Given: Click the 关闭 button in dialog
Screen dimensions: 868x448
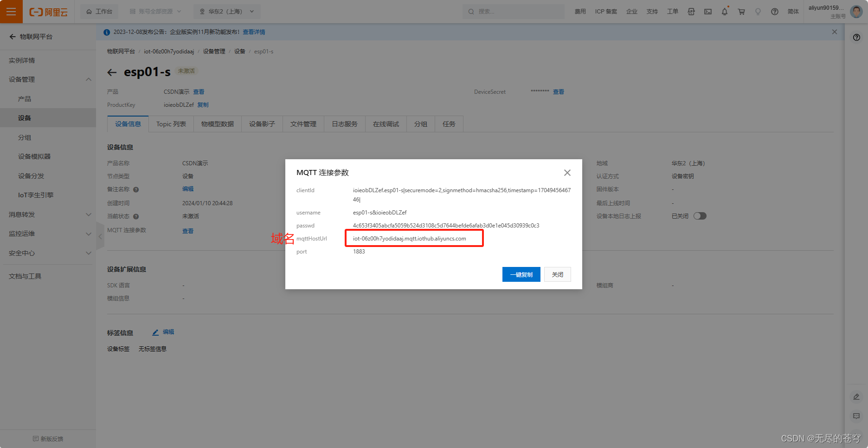Looking at the screenshot, I should click(x=558, y=274).
